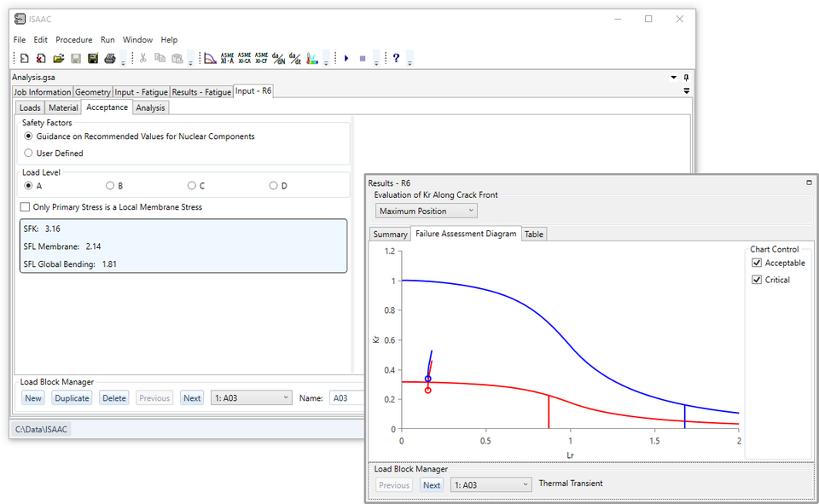The width and height of the screenshot is (819, 504).
Task: Expand the 1: A03 load block dropdown in main window
Action: point(251,398)
